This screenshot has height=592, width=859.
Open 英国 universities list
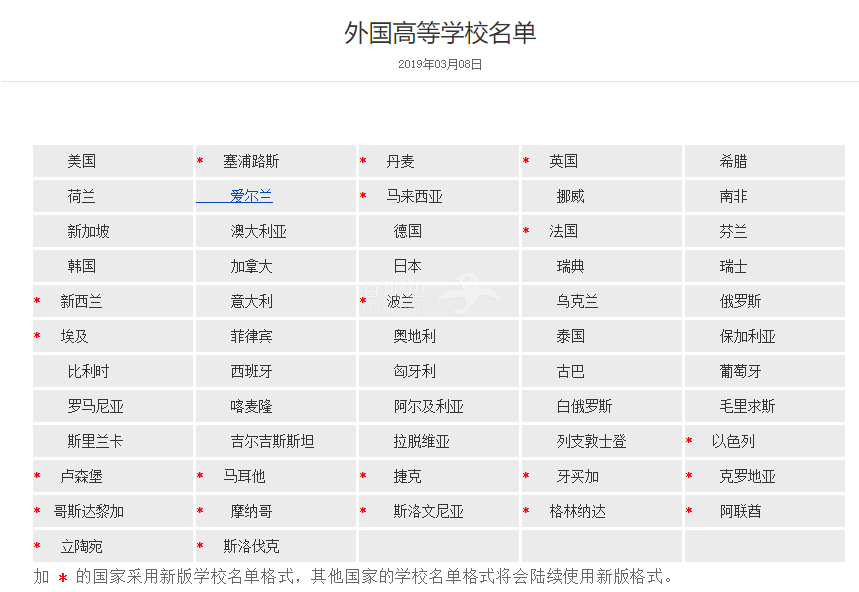563,161
